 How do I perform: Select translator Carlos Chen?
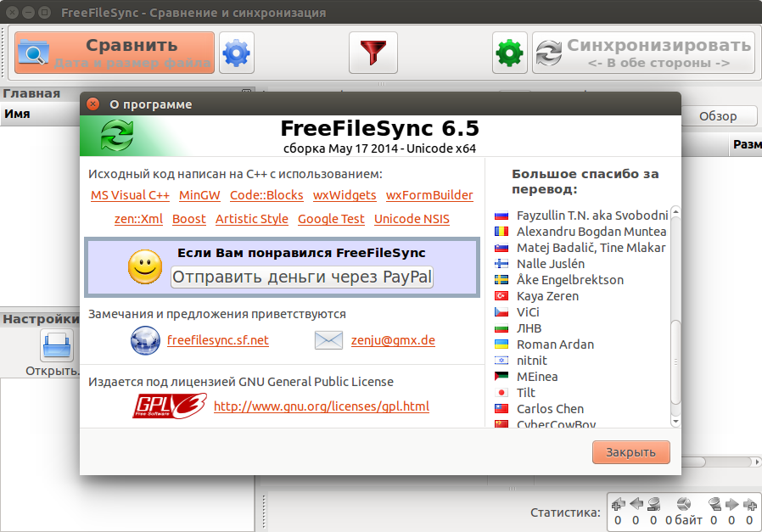[x=550, y=409]
